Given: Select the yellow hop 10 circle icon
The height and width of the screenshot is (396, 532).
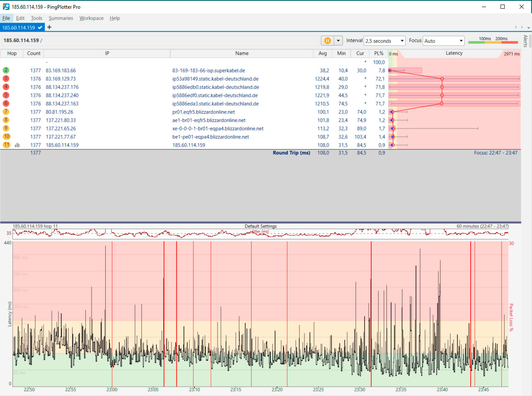Looking at the screenshot, I should click(x=6, y=137).
